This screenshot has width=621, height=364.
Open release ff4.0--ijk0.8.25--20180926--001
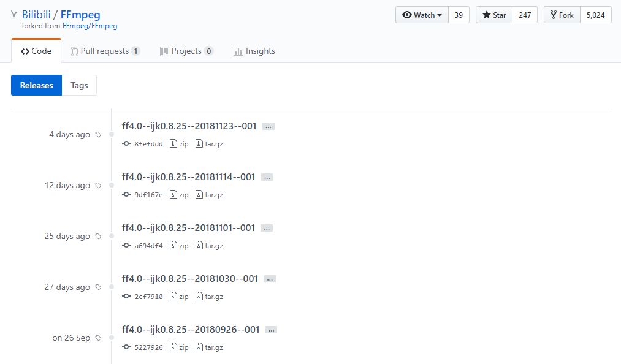click(191, 330)
